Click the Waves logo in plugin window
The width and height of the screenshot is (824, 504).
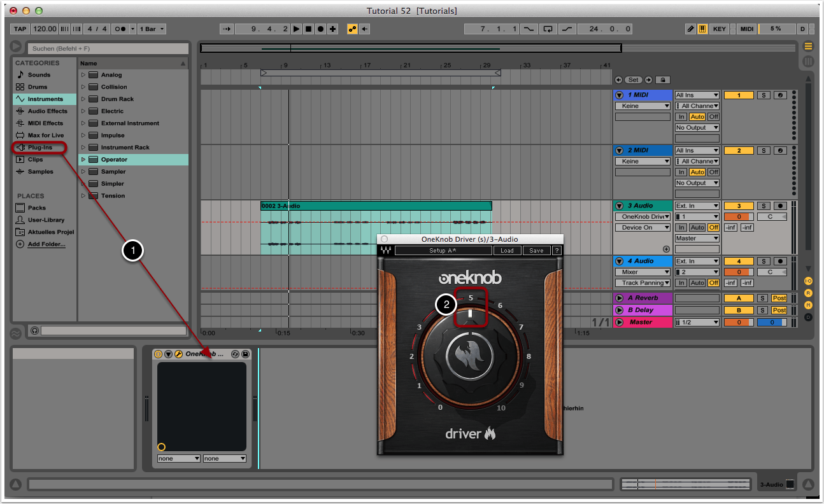pos(386,251)
